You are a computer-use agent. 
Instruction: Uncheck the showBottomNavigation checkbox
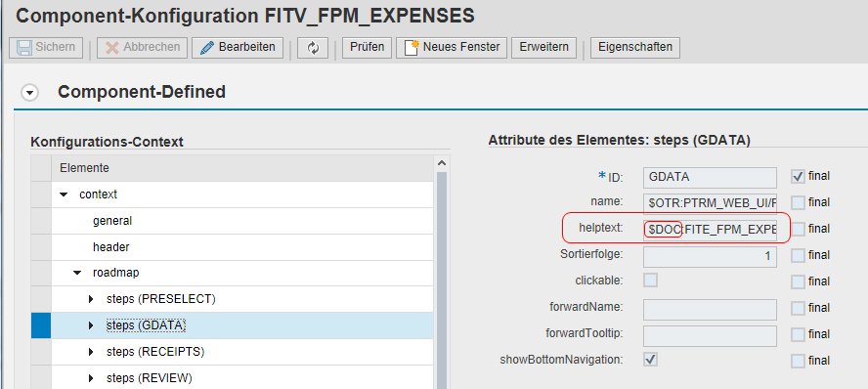point(650,359)
